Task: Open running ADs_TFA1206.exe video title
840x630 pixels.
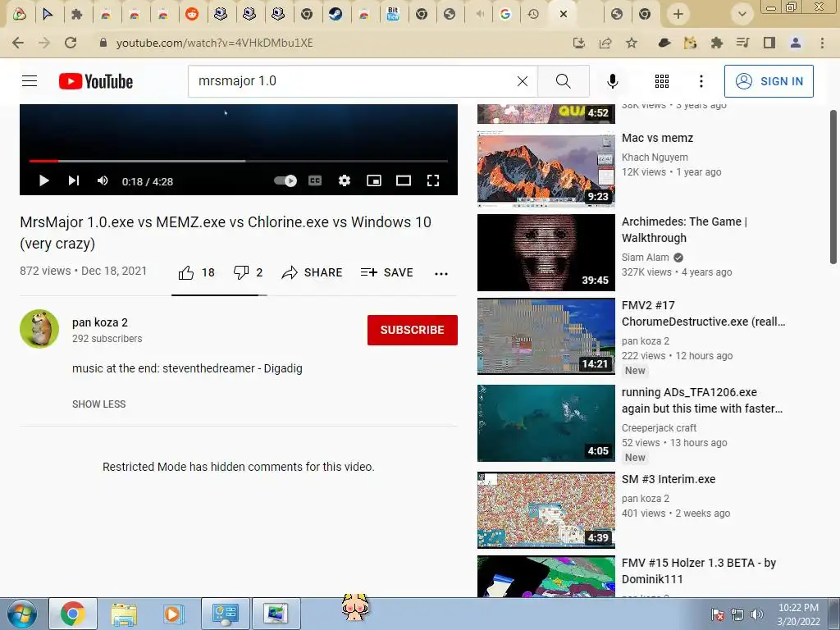Action: (x=702, y=400)
